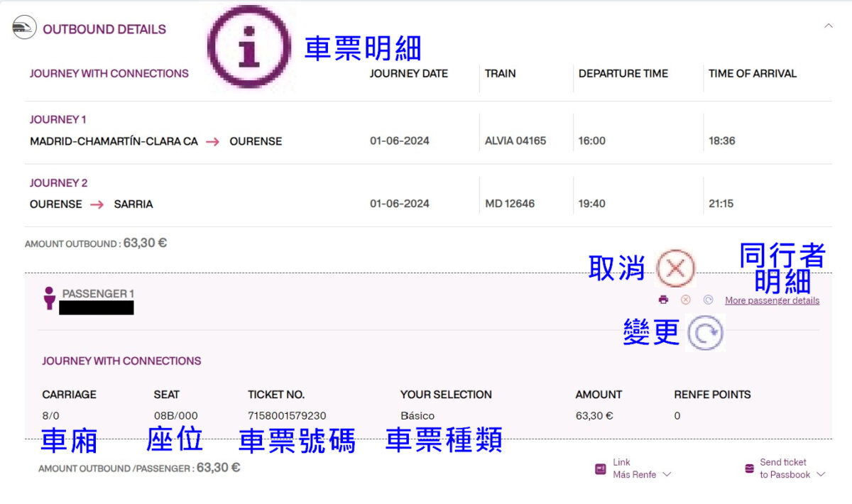Click the printer icon to print ticket
This screenshot has width=852, height=504.
click(663, 300)
